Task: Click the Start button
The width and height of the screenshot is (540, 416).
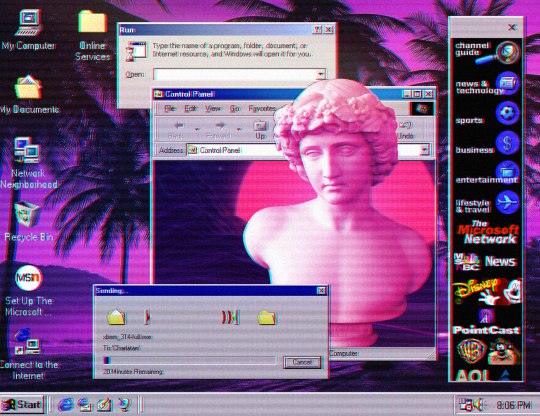Action: pos(22,405)
